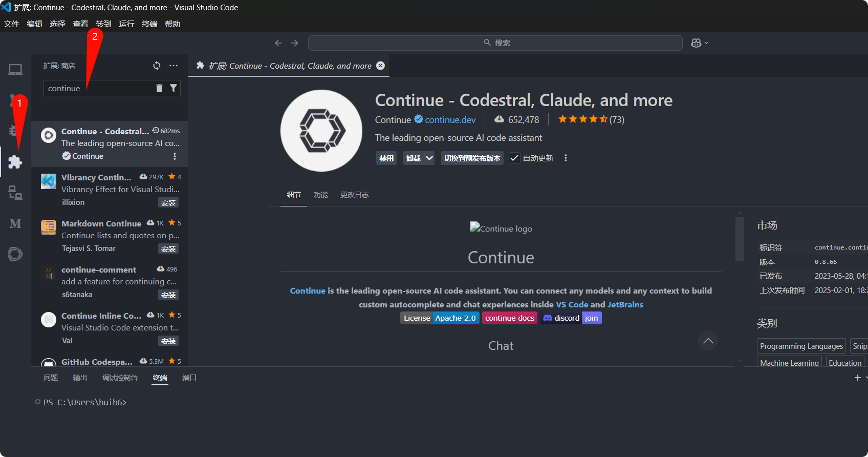Screen dimensions: 868x457
Task: Click the vertical scrollbar of extension details
Action: coord(740,239)
